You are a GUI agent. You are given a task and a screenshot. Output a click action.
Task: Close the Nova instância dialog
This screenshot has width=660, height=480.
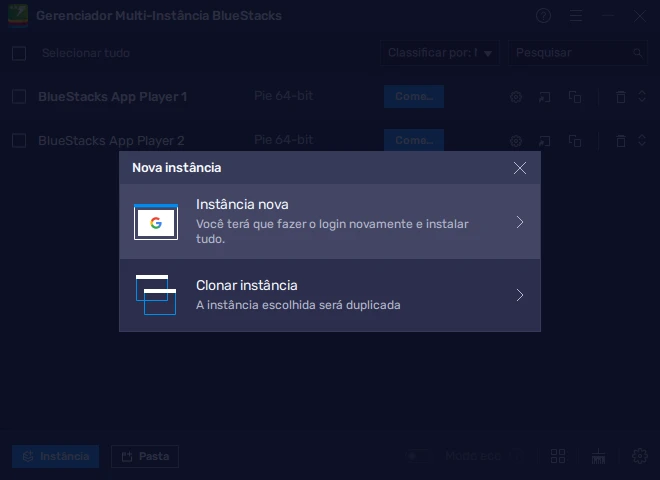(x=520, y=168)
